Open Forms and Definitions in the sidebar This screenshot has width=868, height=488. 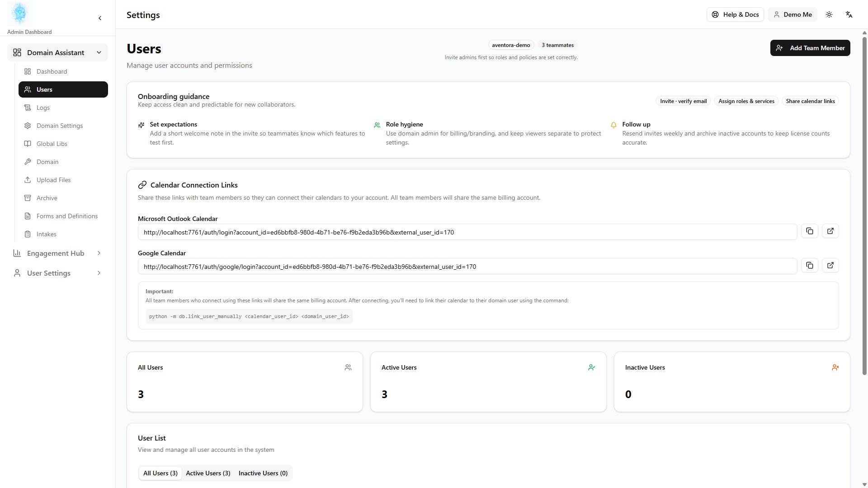(x=63, y=216)
